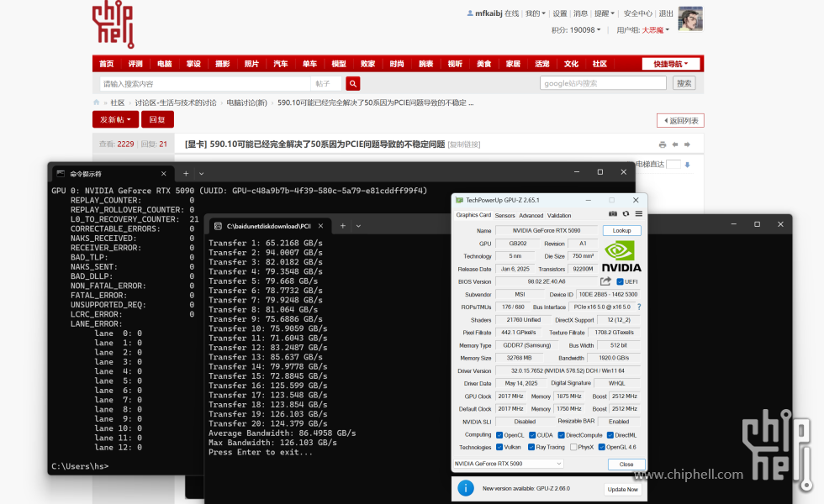Click the 安全中心 link
Screen dimensions: 824x504
(x=638, y=13)
